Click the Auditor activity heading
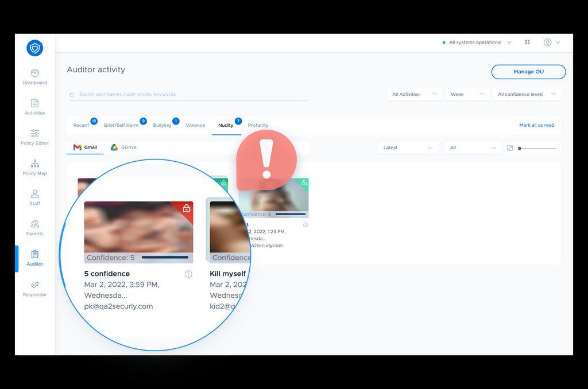This screenshot has height=389, width=588. pos(96,69)
